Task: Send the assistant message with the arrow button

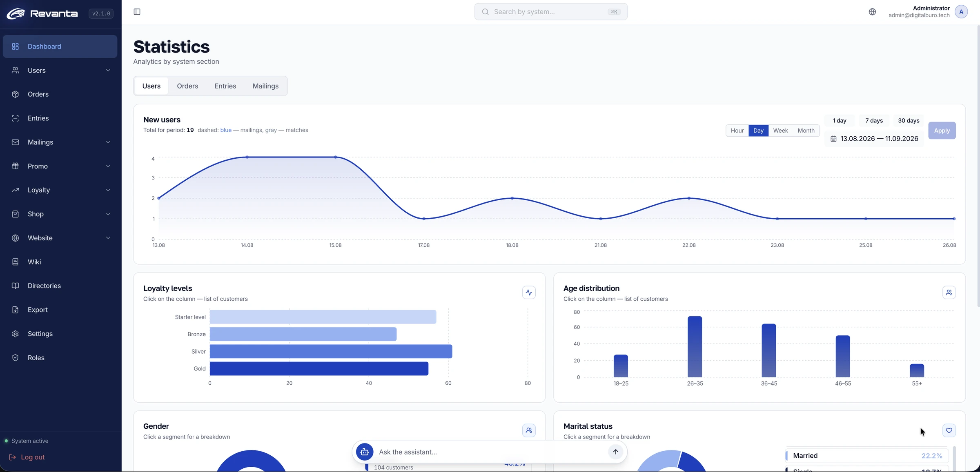Action: tap(615, 452)
